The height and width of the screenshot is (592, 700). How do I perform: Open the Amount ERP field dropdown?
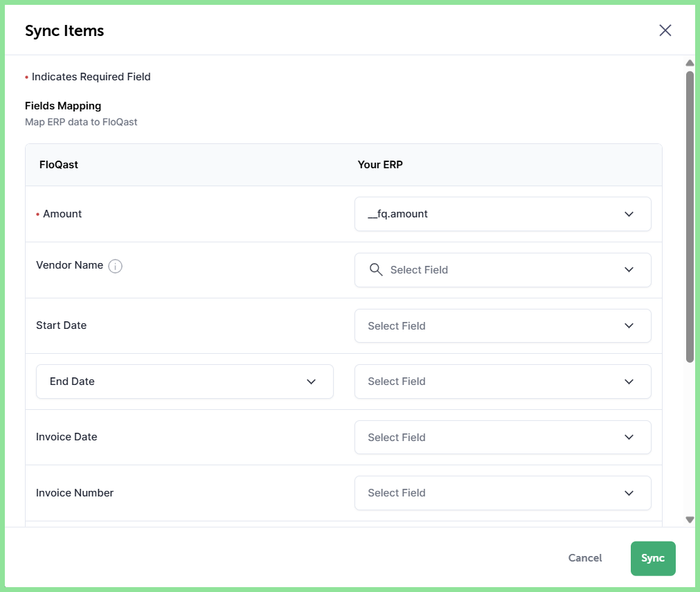pos(503,214)
